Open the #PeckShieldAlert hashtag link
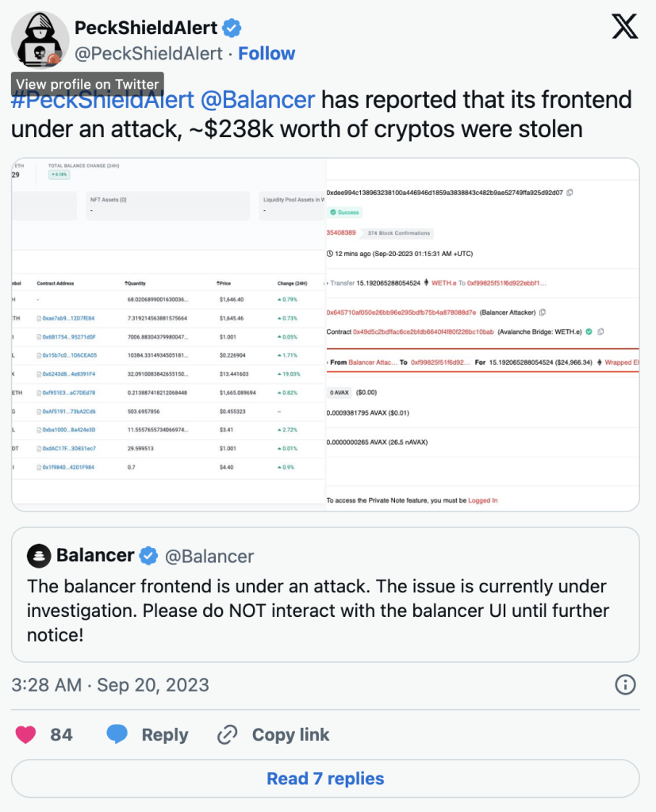Viewport: 656px width, 812px height. (x=102, y=101)
